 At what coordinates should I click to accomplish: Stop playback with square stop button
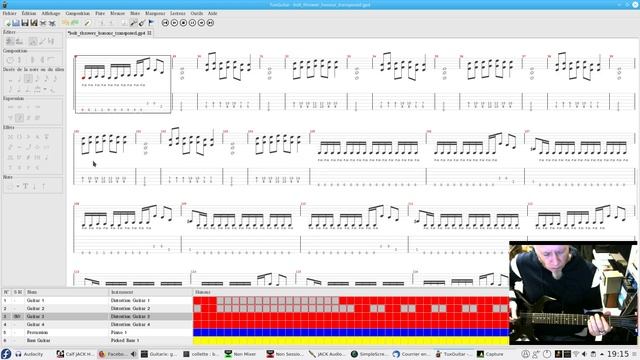pyautogui.click(x=183, y=23)
